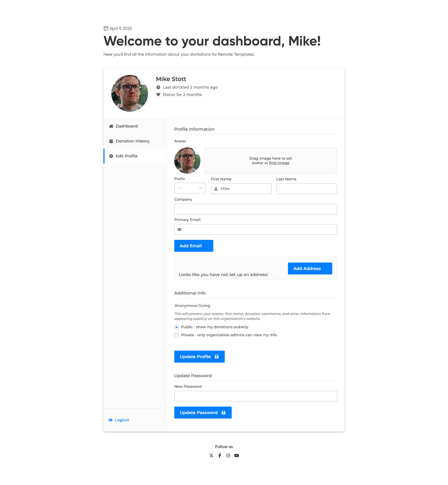Click the find image link
448x485 pixels.
[279, 163]
